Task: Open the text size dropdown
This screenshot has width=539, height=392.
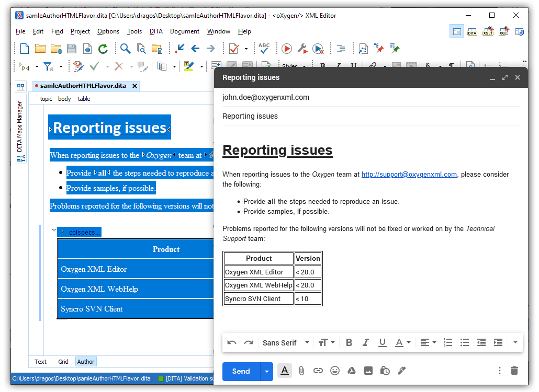Action: point(326,342)
